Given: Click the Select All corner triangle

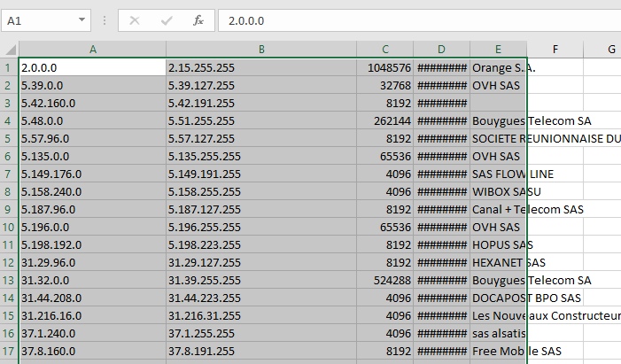Looking at the screenshot, I should pos(10,50).
